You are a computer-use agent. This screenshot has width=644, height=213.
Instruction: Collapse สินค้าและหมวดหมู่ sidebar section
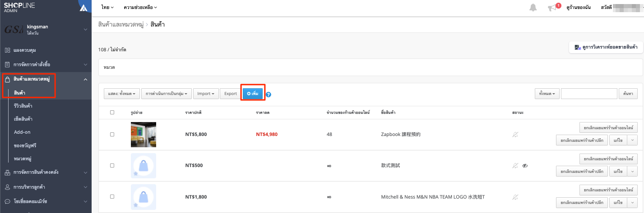click(85, 79)
